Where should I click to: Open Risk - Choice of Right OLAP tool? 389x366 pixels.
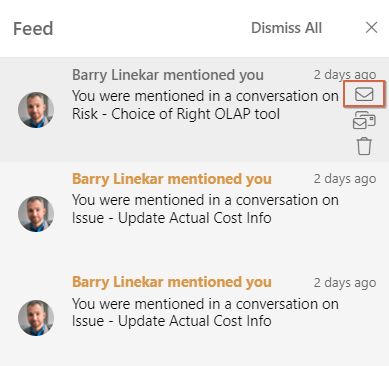click(176, 114)
